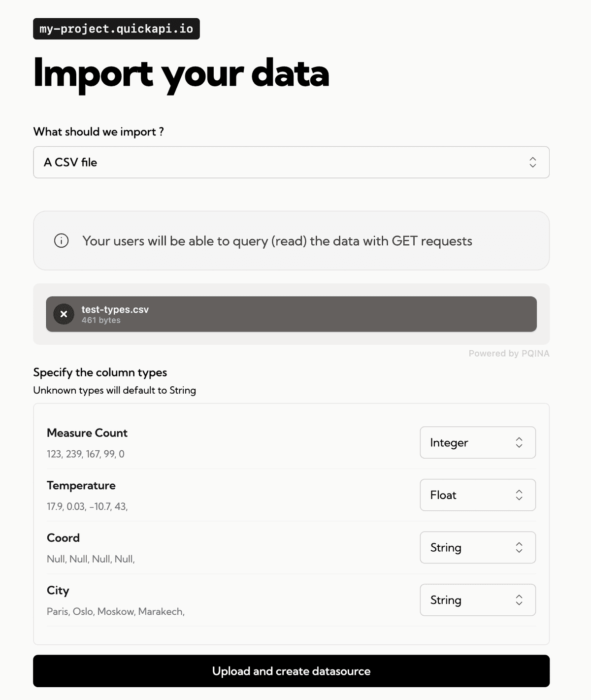Open the type dropdown for Measure Count column
Viewport: 591px width, 700px height.
click(477, 442)
